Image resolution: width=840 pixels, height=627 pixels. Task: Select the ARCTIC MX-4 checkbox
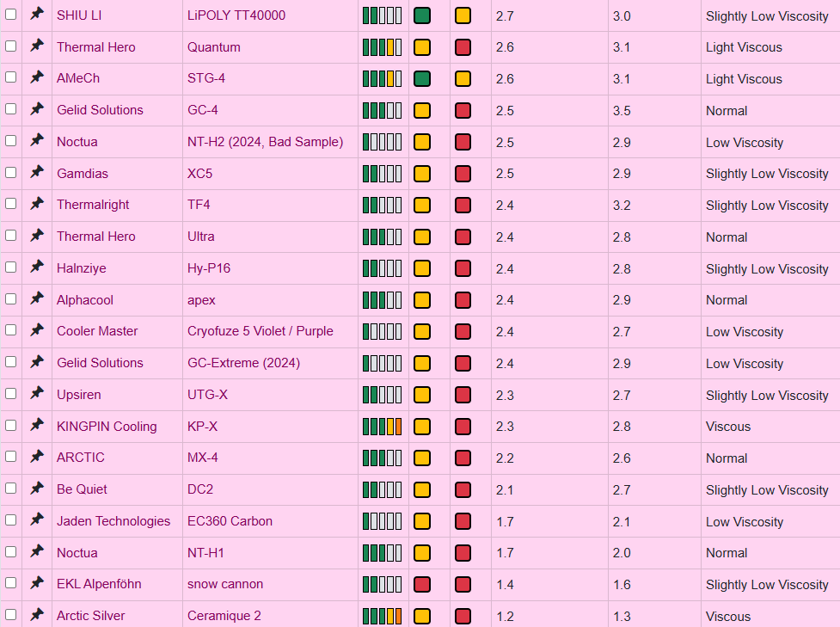coord(10,457)
